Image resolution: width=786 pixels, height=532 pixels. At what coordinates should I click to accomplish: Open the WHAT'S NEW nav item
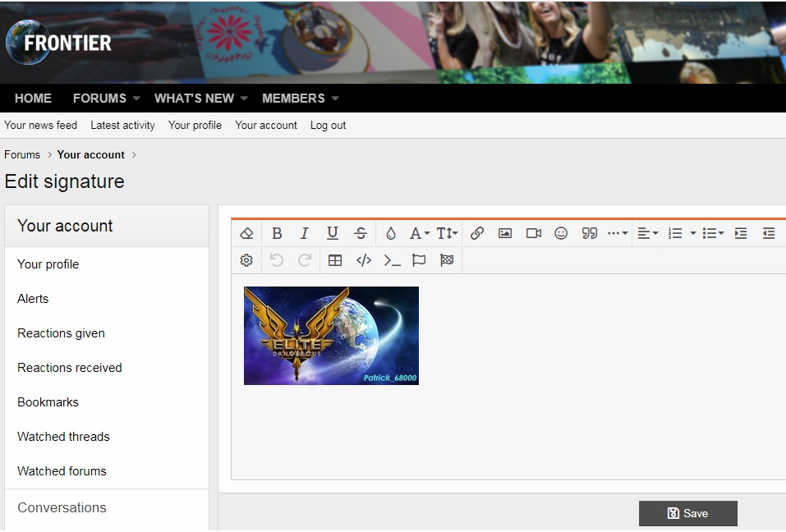point(194,99)
